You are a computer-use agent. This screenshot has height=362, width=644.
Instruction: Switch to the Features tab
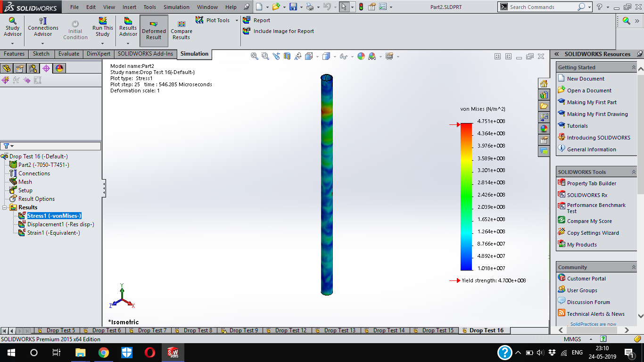(14, 54)
